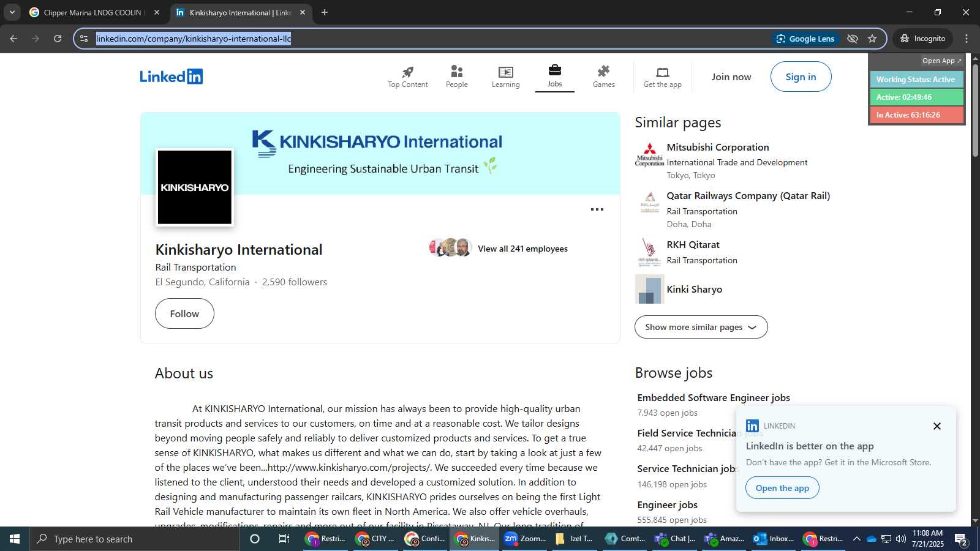The image size is (980, 551).
Task: Open Zoom from the taskbar
Action: tap(525, 539)
